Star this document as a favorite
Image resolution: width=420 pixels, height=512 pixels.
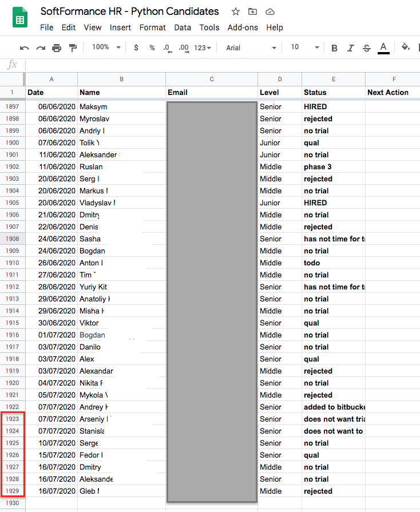(x=236, y=12)
